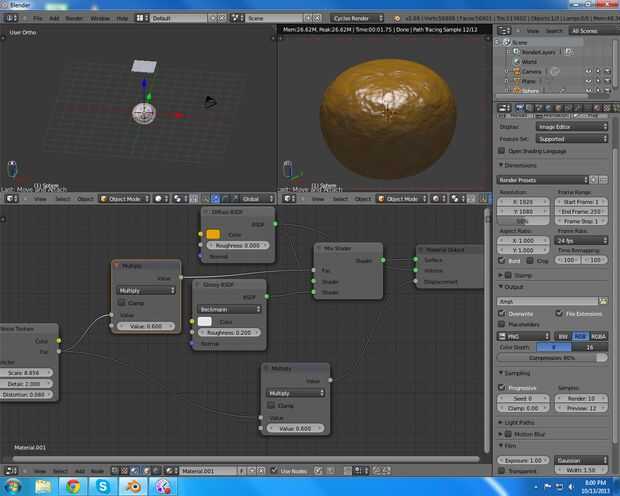This screenshot has width=620, height=496.
Task: Open Skype from the Windows taskbar
Action: coord(103,486)
